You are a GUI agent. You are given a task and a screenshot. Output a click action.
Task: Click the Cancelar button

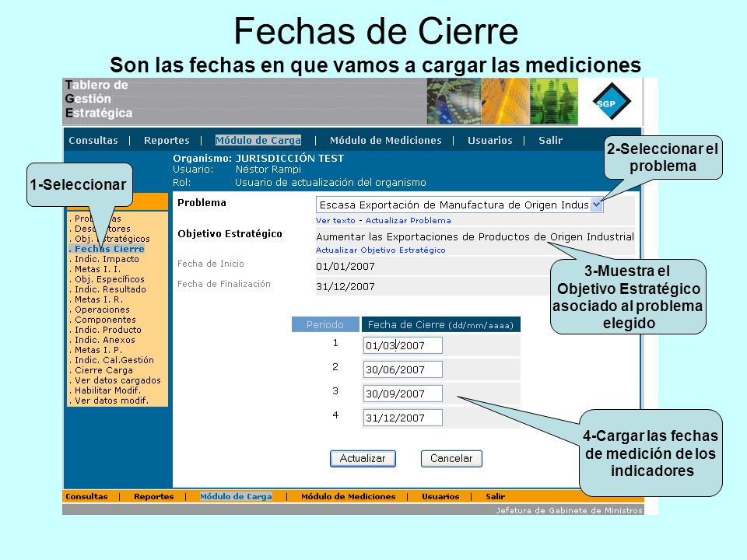click(451, 459)
